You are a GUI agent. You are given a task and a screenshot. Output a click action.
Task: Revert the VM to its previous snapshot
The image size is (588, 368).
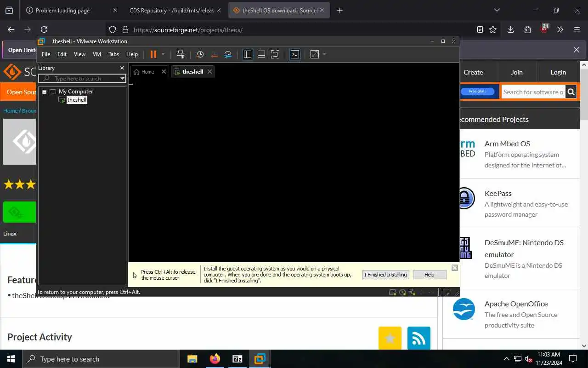point(214,54)
